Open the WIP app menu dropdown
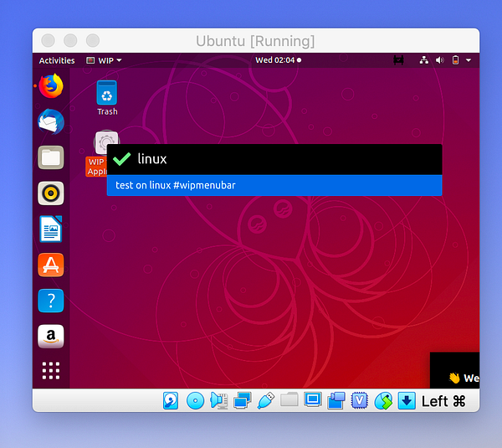502x448 pixels. click(x=104, y=60)
